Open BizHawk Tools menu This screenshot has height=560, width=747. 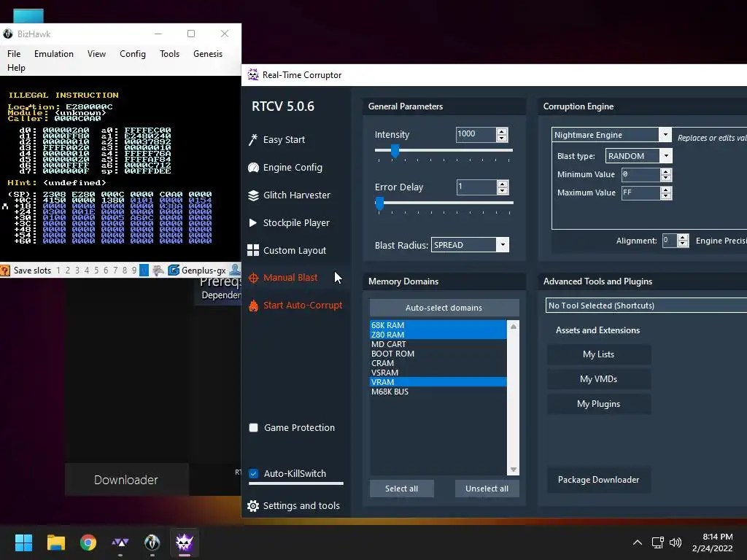pos(169,54)
